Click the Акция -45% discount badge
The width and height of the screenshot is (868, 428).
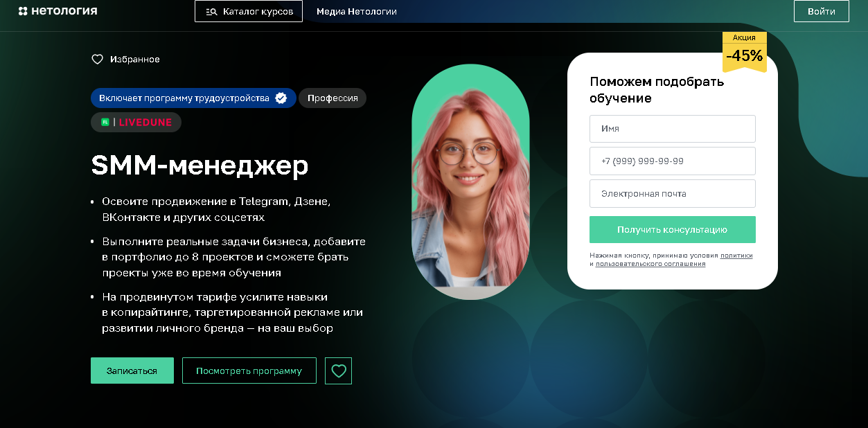(745, 51)
